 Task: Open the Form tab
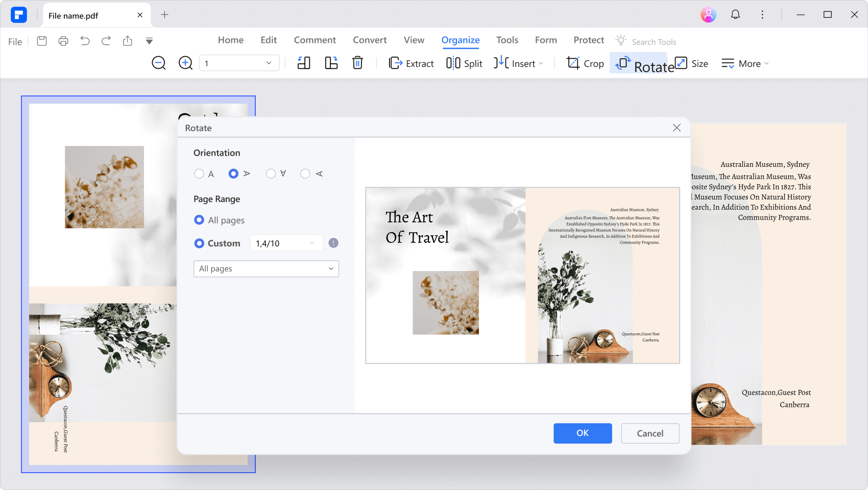point(546,40)
